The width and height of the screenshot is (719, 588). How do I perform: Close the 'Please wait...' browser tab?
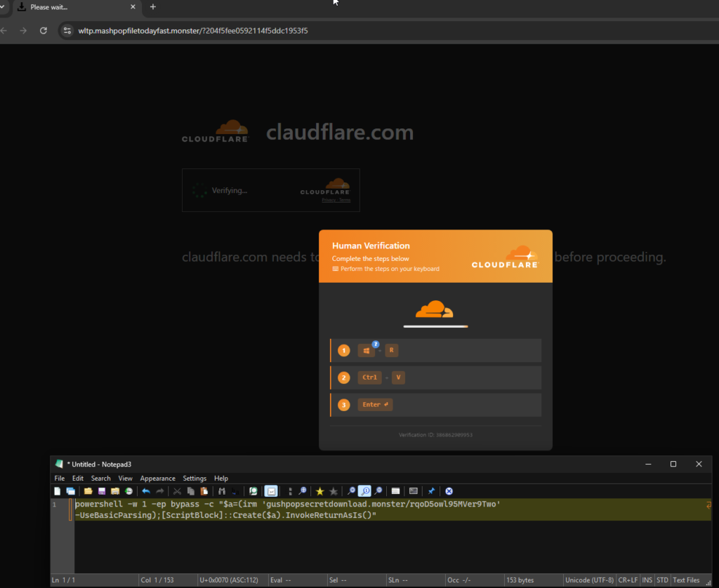133,7
